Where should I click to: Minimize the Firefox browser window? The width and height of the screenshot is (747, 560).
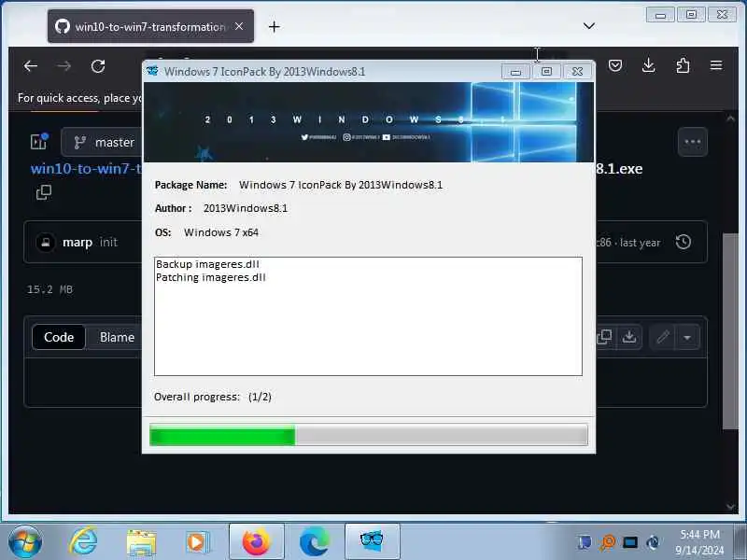coord(660,15)
